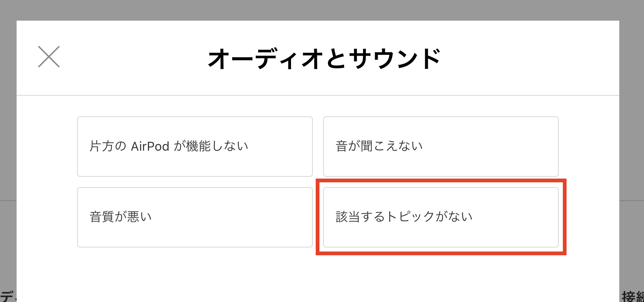Click the partially visible 接続 text
This screenshot has width=644, height=302.
click(632, 296)
